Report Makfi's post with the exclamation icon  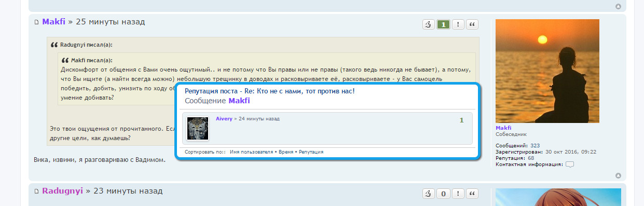tap(458, 24)
